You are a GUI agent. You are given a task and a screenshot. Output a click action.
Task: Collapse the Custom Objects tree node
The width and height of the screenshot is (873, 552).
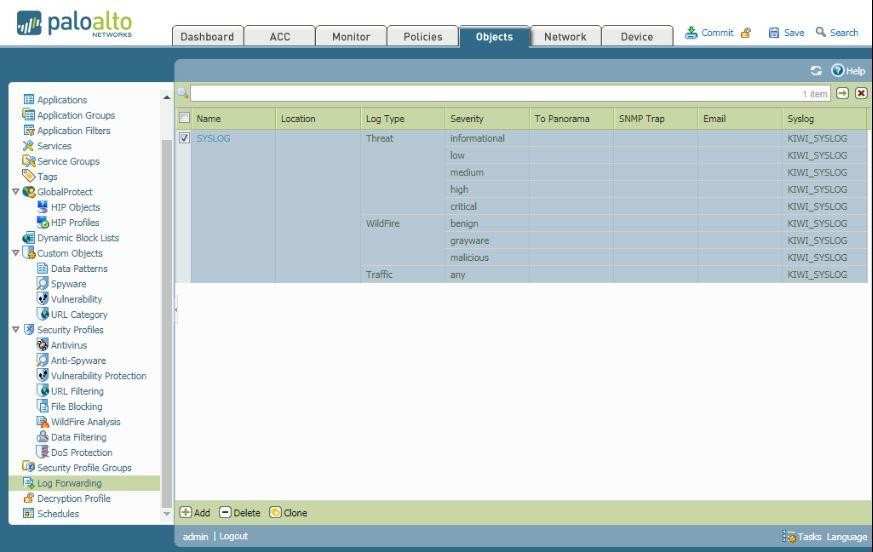click(15, 253)
